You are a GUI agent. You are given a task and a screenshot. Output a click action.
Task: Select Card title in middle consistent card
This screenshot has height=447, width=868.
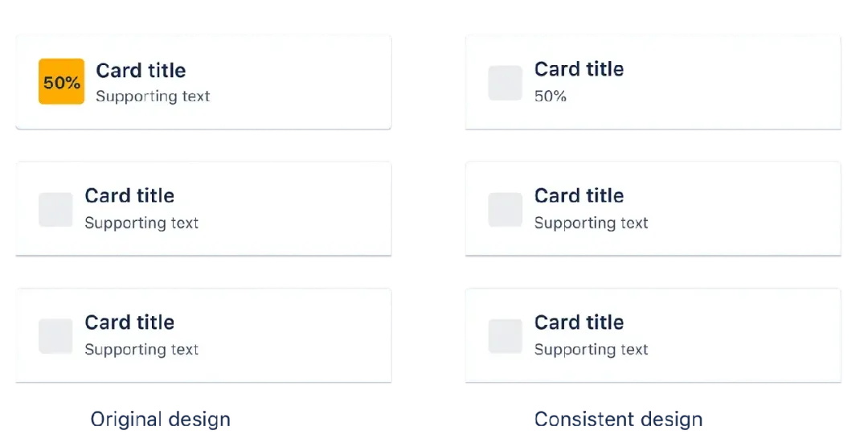click(579, 195)
